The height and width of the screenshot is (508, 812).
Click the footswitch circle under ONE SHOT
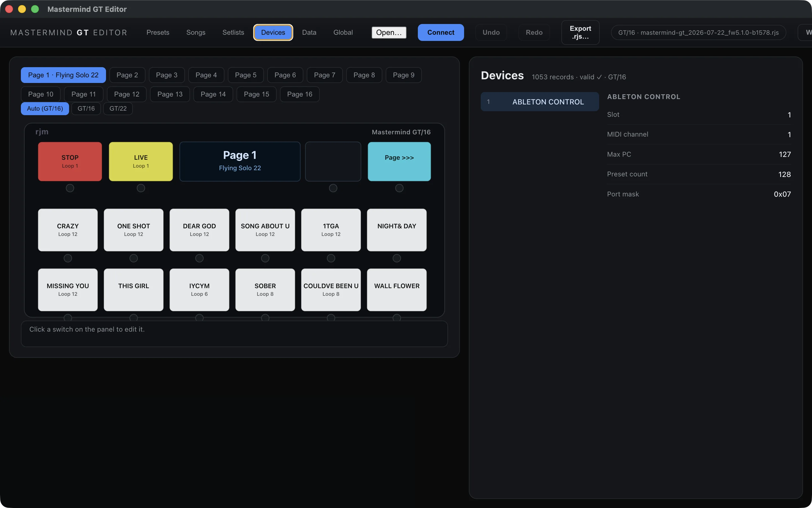pyautogui.click(x=134, y=258)
